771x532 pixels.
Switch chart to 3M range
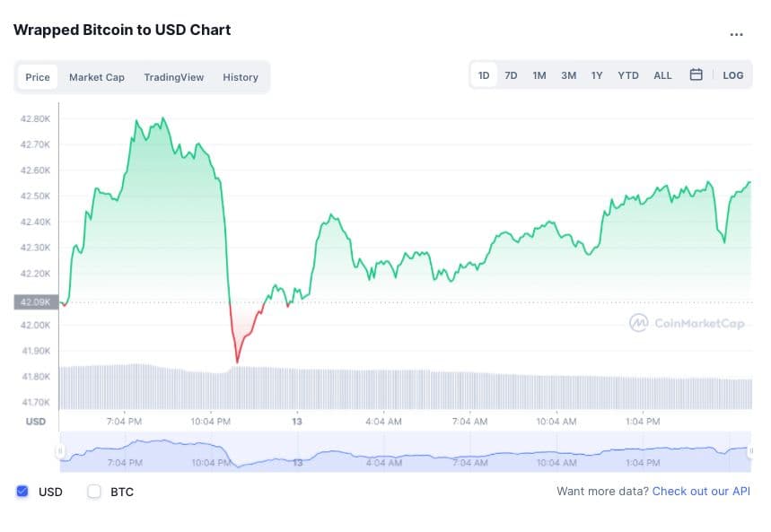(x=568, y=75)
